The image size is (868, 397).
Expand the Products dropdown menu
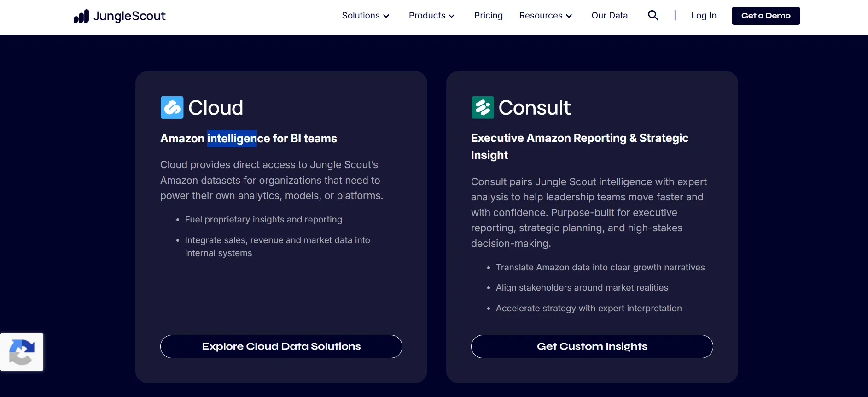pyautogui.click(x=432, y=16)
